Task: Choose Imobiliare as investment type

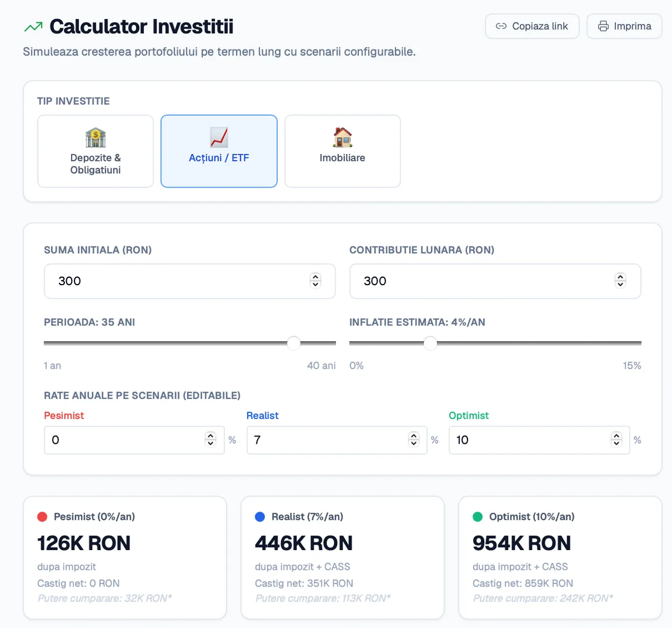Action: click(x=342, y=151)
